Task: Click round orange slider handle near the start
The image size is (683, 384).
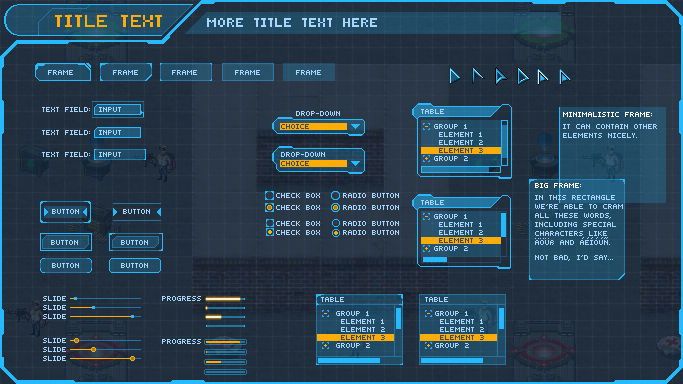Action: point(76,340)
